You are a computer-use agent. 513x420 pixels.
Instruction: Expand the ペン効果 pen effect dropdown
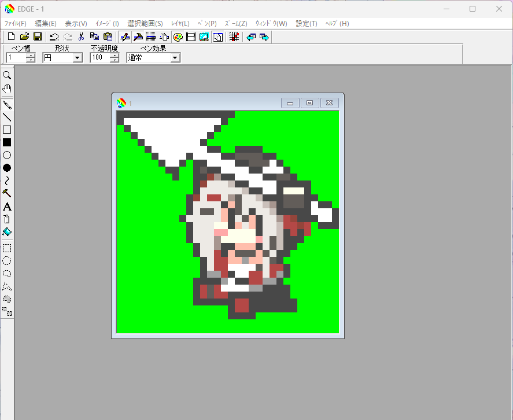(x=175, y=58)
